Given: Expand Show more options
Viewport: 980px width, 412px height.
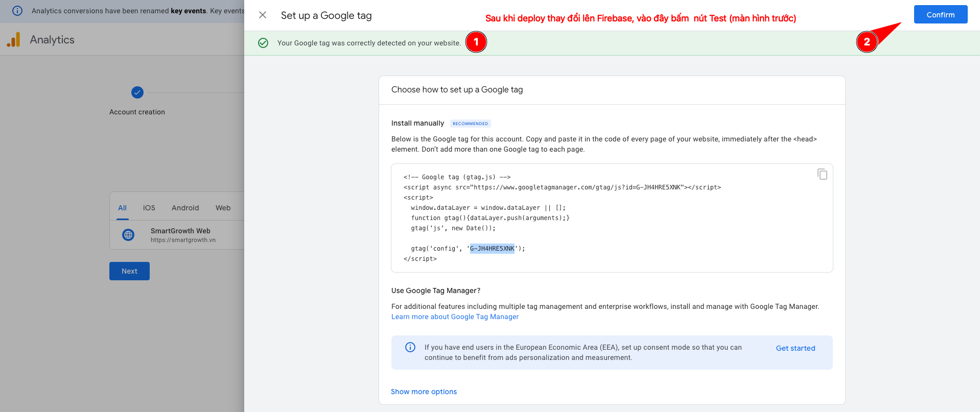Looking at the screenshot, I should pyautogui.click(x=424, y=392).
